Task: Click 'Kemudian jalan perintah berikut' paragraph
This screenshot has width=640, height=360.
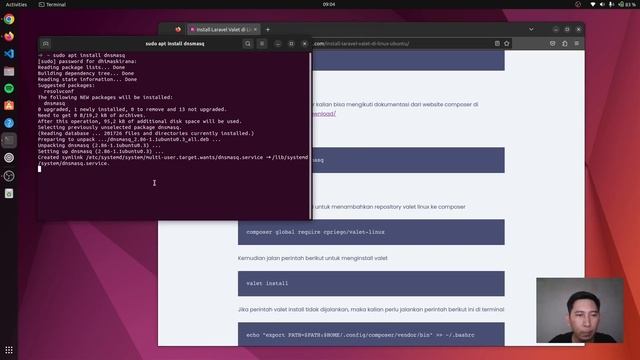Action: pos(313,258)
